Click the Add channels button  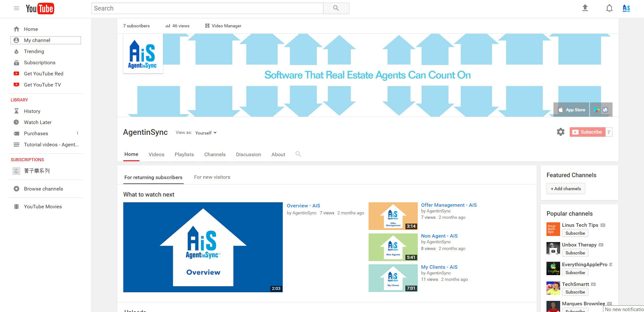tap(566, 189)
